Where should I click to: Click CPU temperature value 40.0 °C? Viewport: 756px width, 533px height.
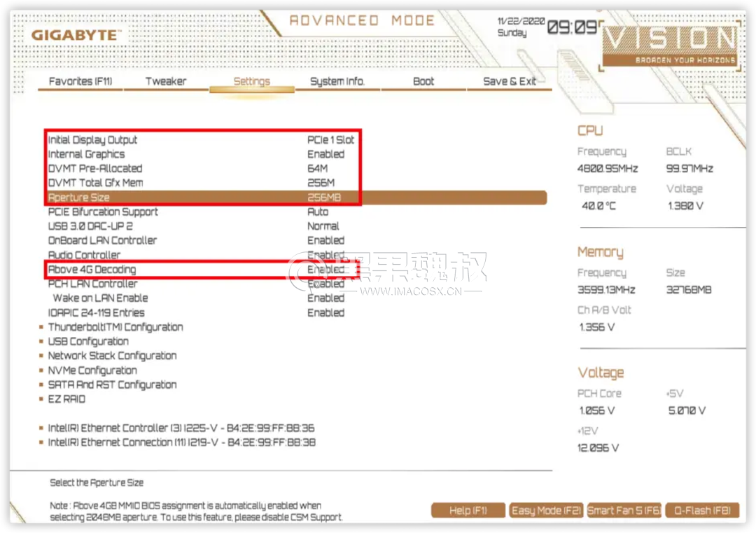[598, 206]
